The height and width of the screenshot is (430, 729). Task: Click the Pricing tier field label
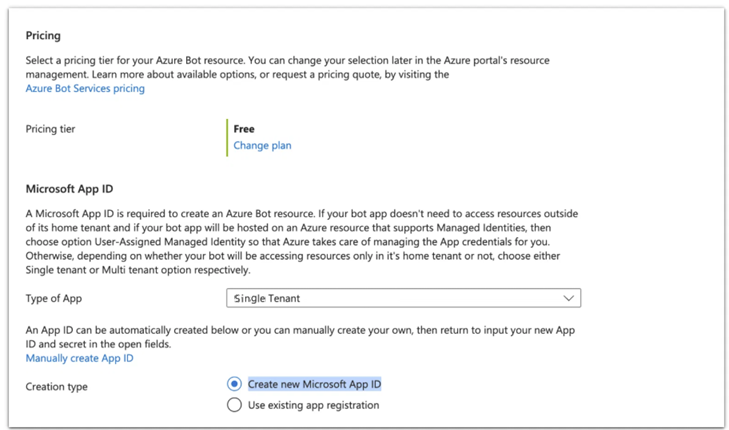(x=50, y=129)
